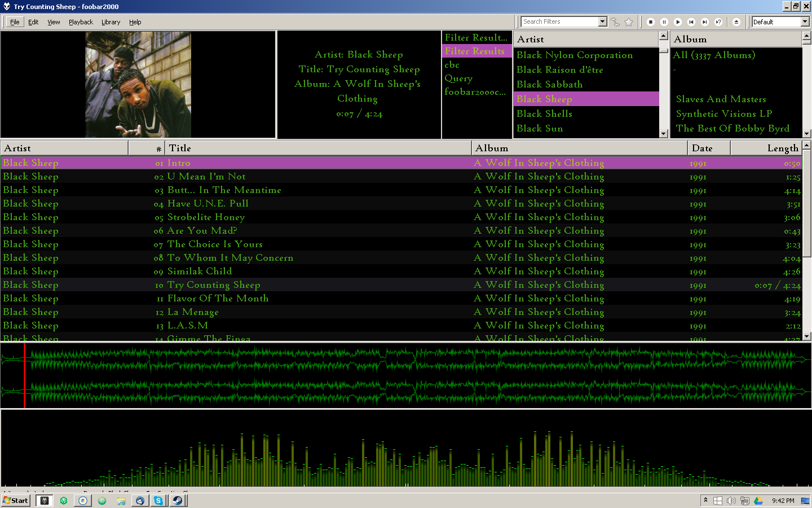Select track 09 Similak Child
This screenshot has height=508, width=812.
pos(401,271)
